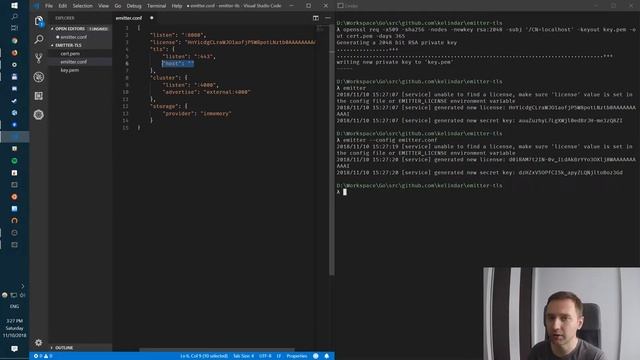This screenshot has height=360, width=640.
Task: Select emitter.conf in the EMITTER-TLS folder
Action: pyautogui.click(x=73, y=62)
